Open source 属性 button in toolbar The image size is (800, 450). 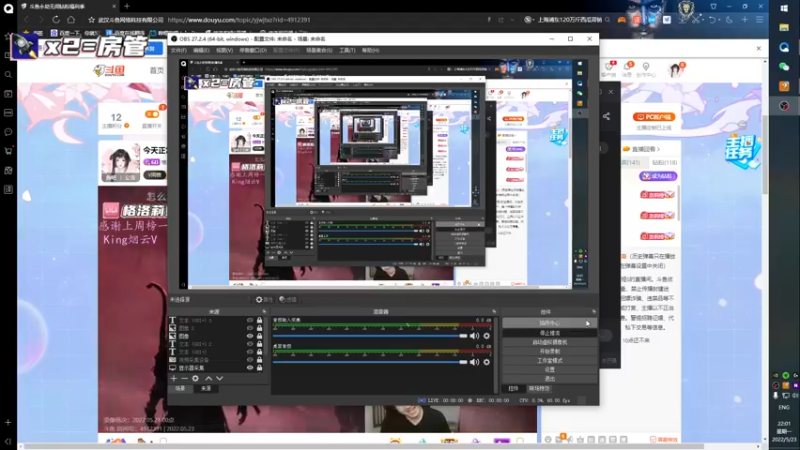click(x=264, y=299)
